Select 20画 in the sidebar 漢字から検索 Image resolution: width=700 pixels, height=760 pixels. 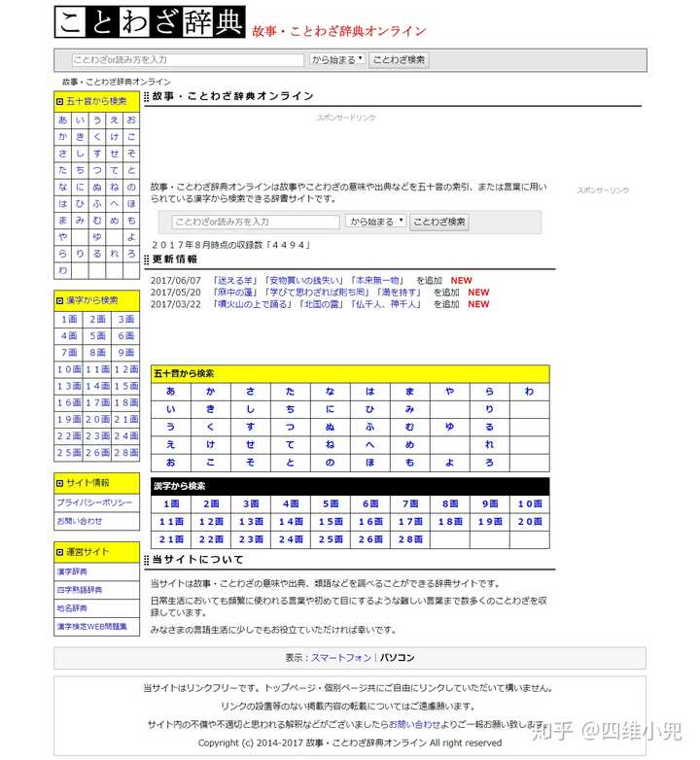click(97, 419)
